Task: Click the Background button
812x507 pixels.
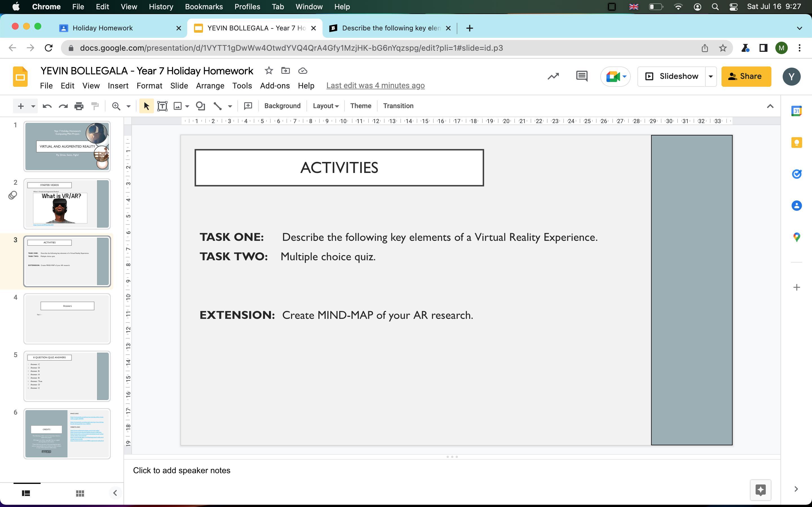Action: pyautogui.click(x=282, y=106)
